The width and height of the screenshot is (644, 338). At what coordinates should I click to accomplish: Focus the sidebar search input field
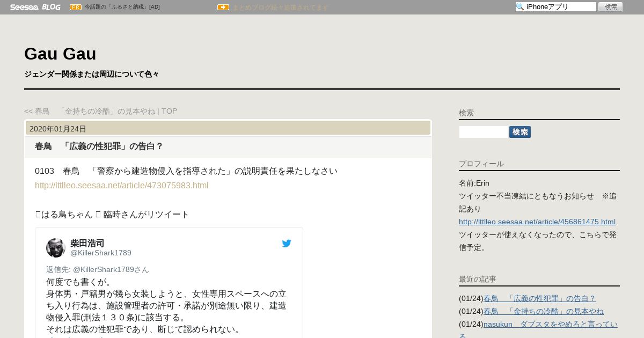(484, 132)
